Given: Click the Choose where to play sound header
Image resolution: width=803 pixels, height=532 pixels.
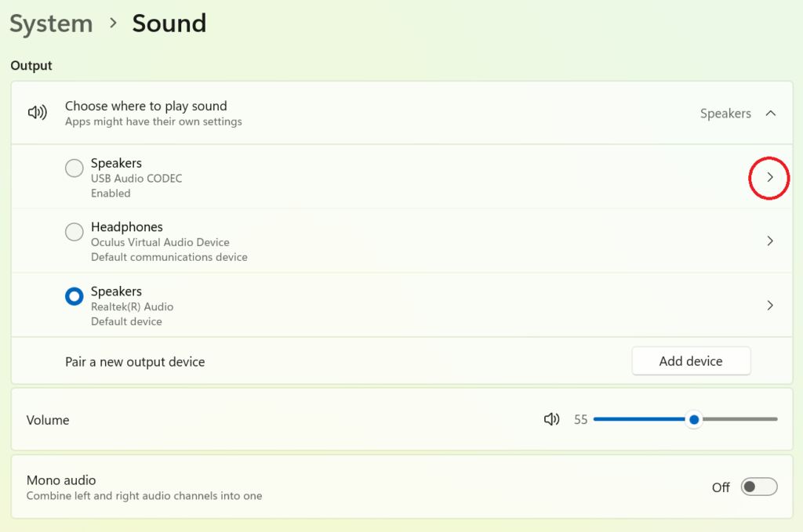Looking at the screenshot, I should click(146, 106).
